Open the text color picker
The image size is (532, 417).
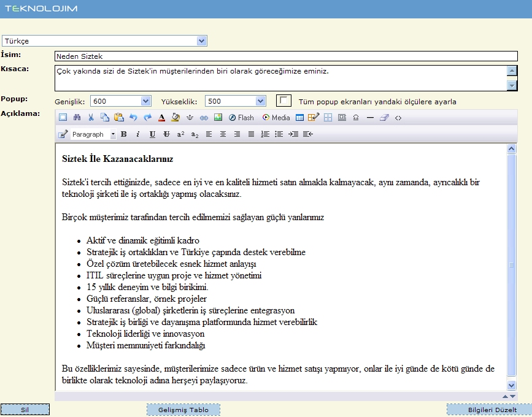161,118
